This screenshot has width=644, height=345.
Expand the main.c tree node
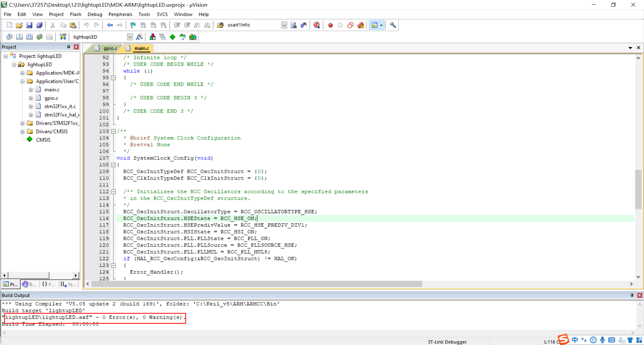point(31,90)
